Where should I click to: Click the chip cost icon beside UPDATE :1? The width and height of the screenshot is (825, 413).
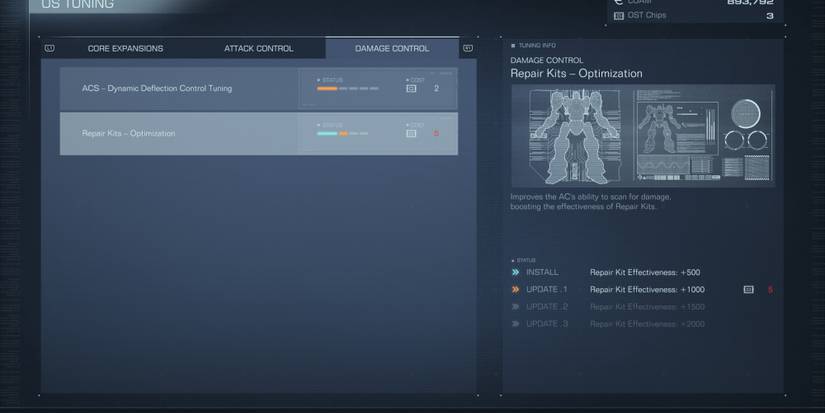click(x=748, y=289)
